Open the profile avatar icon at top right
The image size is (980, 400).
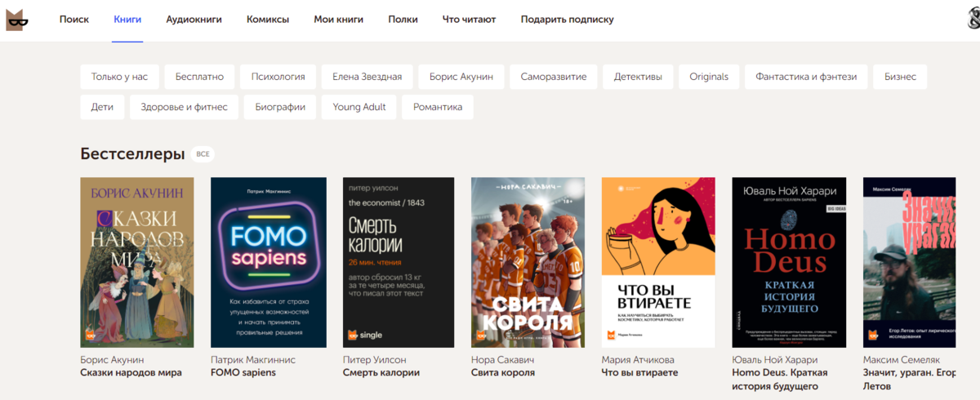973,20
